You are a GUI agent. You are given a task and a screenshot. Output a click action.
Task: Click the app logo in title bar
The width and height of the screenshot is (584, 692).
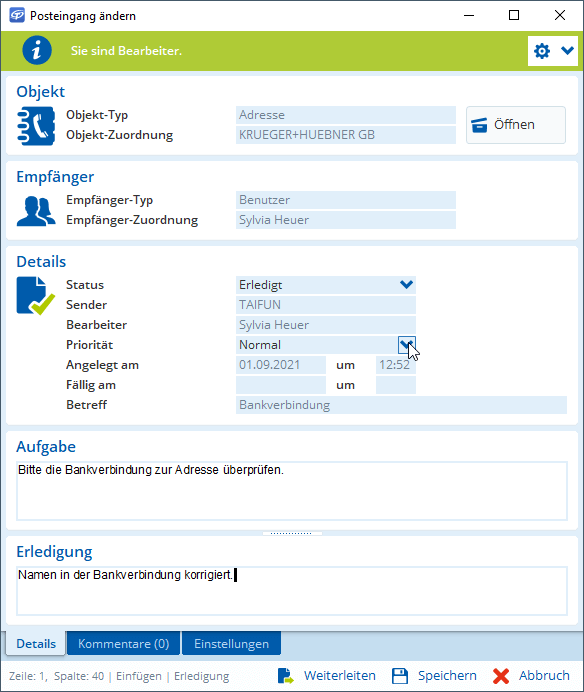(x=17, y=15)
